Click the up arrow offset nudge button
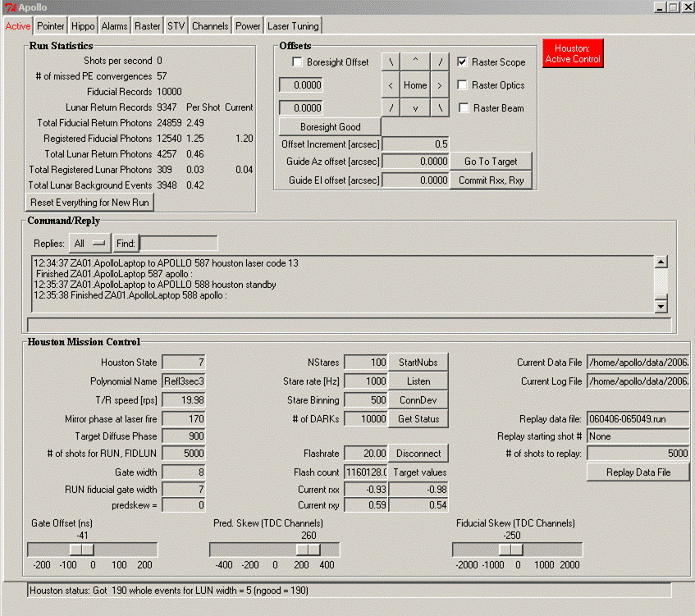This screenshot has height=616, width=695. point(415,61)
